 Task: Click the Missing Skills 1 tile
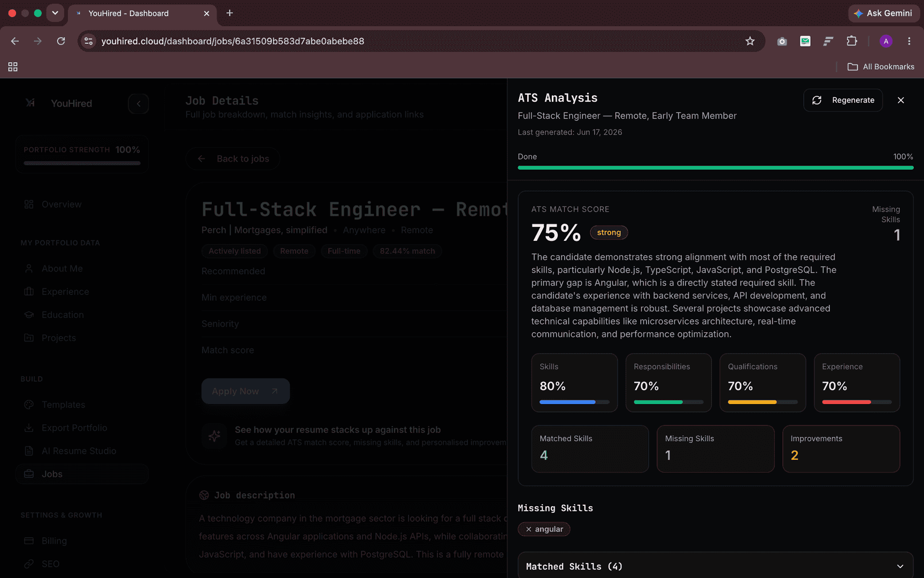click(x=715, y=448)
